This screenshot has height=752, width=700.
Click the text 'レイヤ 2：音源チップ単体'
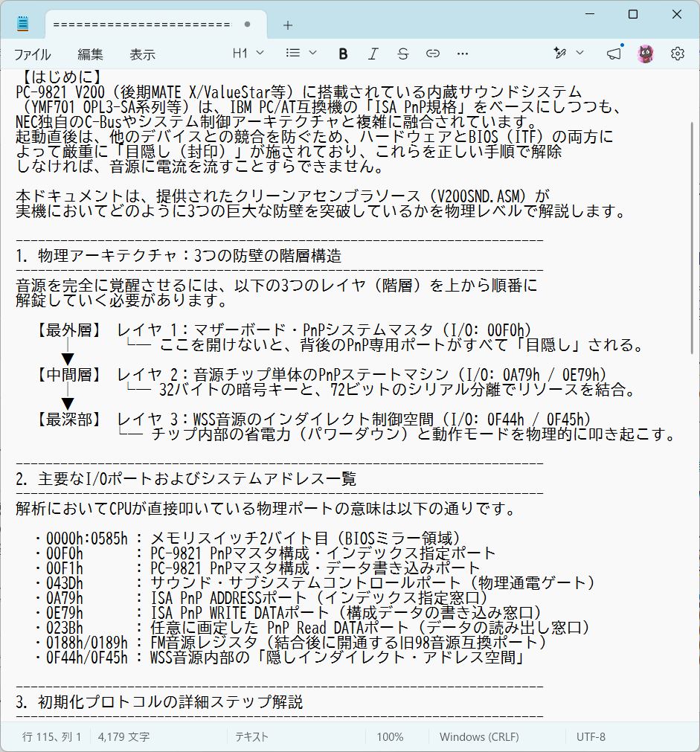point(209,375)
